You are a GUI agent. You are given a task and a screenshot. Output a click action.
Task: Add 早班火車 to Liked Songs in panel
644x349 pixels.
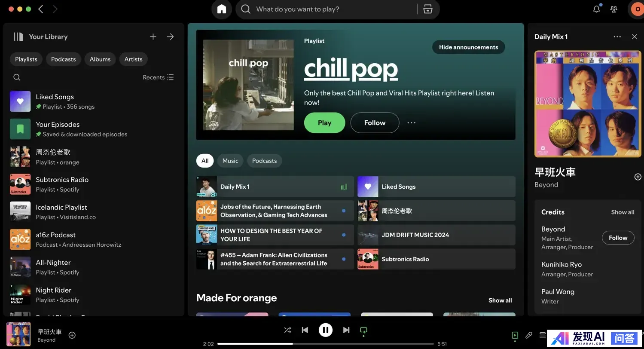[x=638, y=177]
